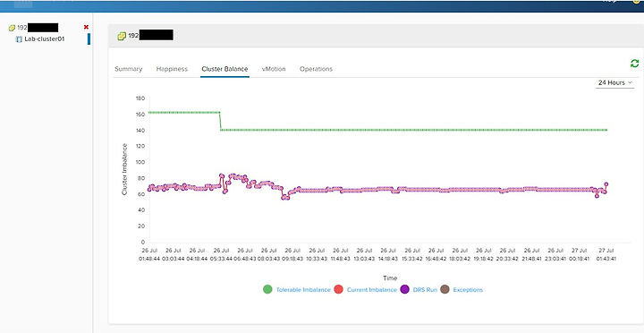Toggle DRS Run purple legend swatch

404,289
